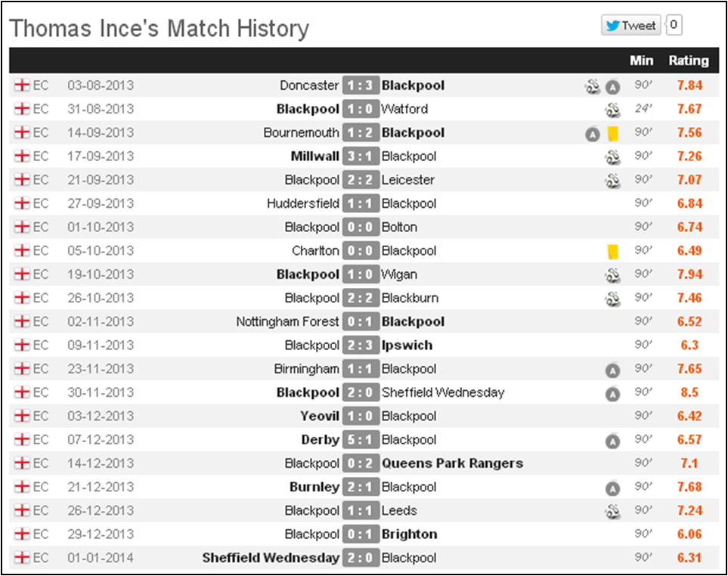This screenshot has height=576, width=728.
Task: Select the Brighton team name link
Action: tap(409, 534)
